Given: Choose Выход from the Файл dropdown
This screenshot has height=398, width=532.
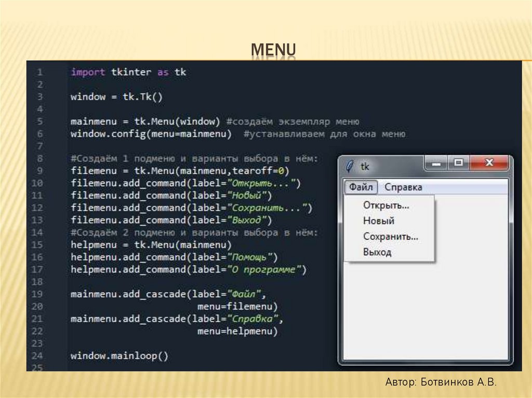Looking at the screenshot, I should click(x=377, y=252).
